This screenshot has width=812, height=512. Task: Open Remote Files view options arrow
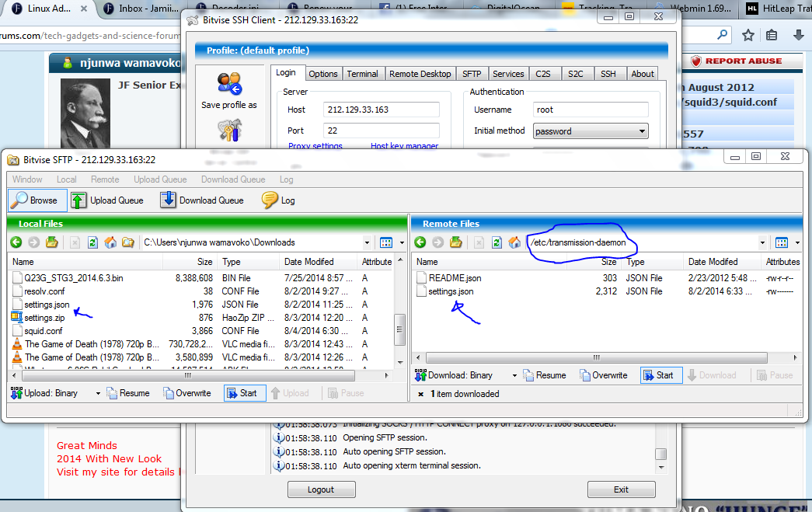tap(797, 242)
